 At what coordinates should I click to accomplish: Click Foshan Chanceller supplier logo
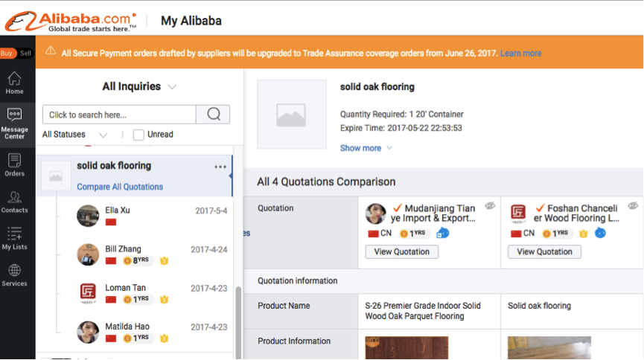pos(518,213)
